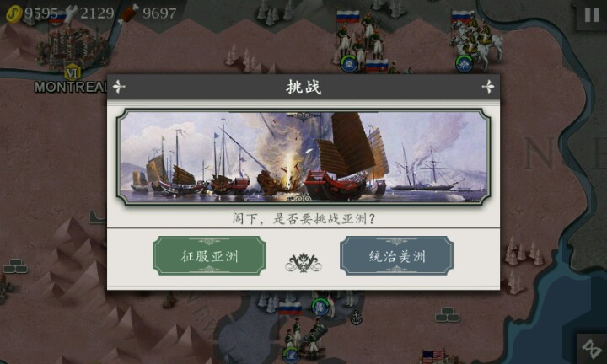Image resolution: width=607 pixels, height=364 pixels.
Task: Click the 征服亚洲 green button
Action: tap(209, 255)
